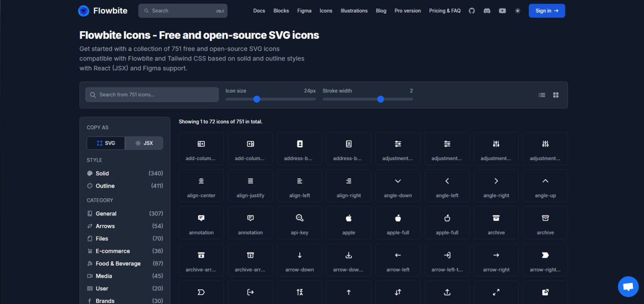Screen dimensions: 644x304
Task: Focus the "Search from 751 icons" field
Action: 152,95
